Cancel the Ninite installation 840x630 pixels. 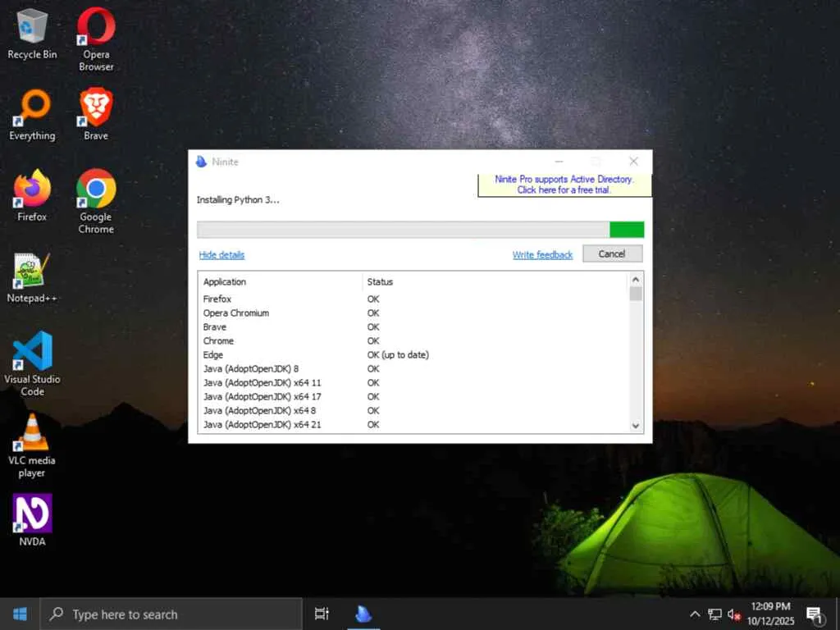click(x=612, y=254)
